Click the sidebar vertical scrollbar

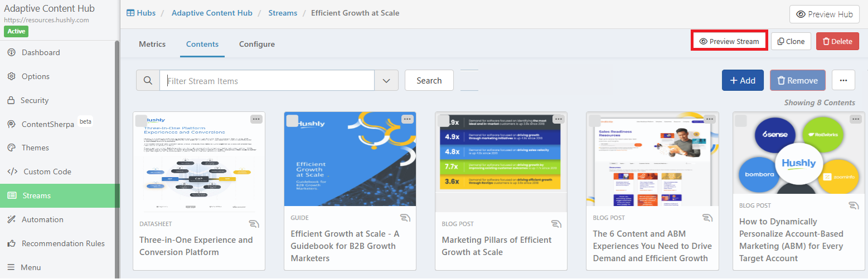pos(117,159)
